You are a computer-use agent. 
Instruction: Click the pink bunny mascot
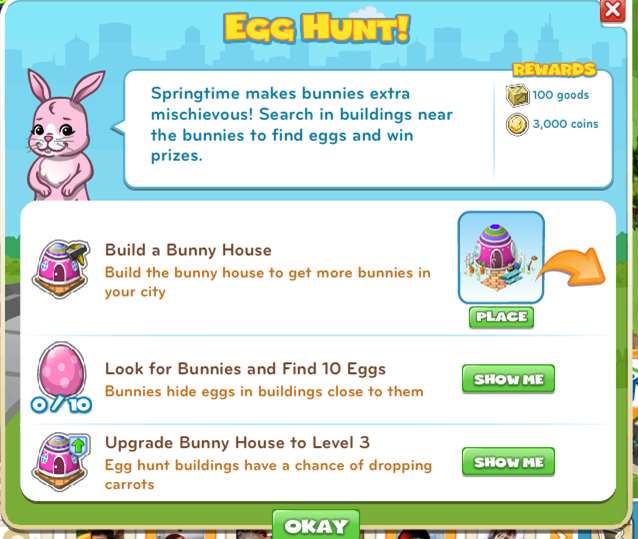[x=61, y=136]
